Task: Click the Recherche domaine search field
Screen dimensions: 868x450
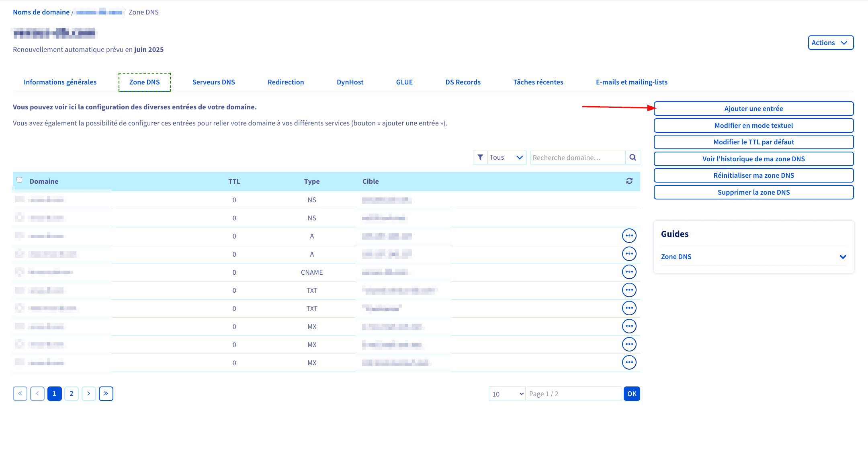Action: 578,157
